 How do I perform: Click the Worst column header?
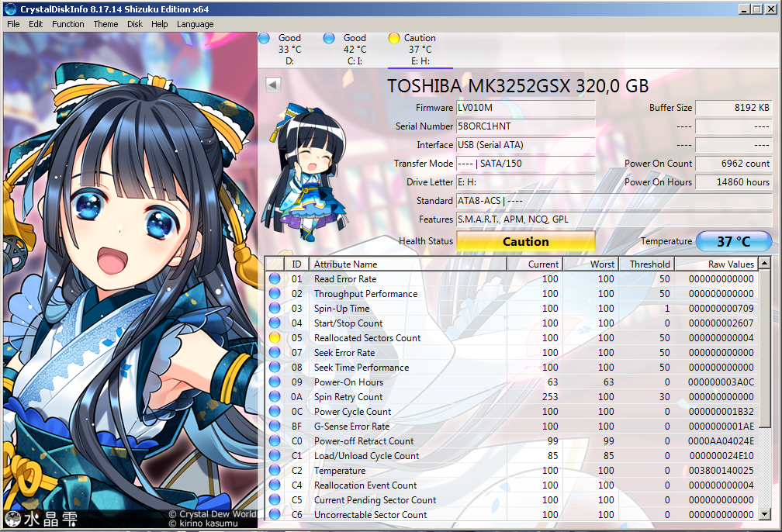pos(590,264)
